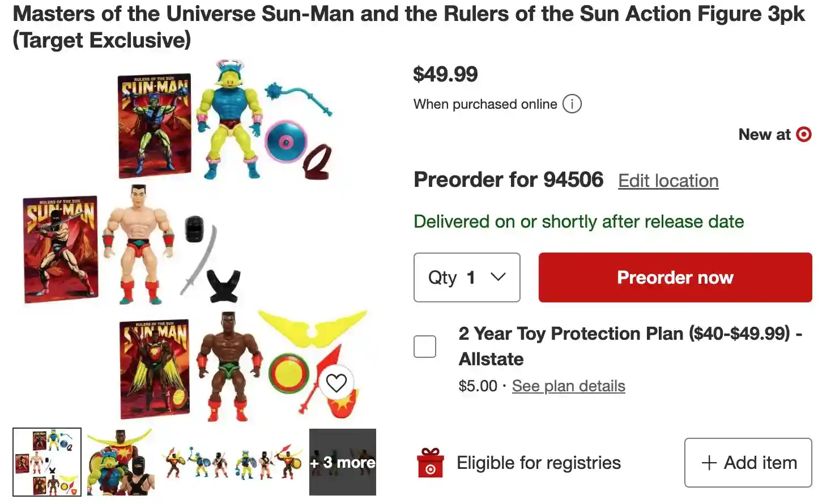View the third thumbnail of posed figures

click(194, 462)
